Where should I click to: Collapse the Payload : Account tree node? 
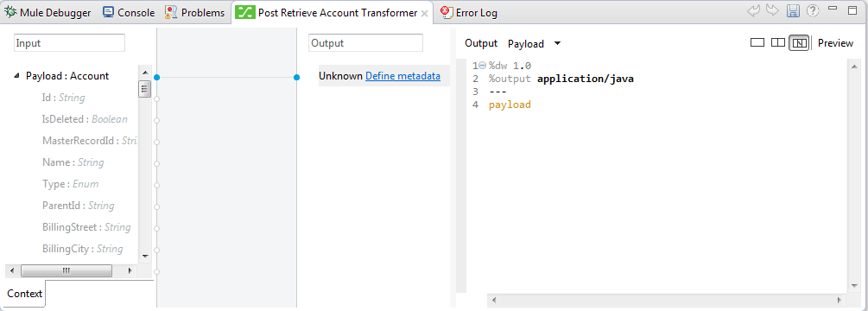pyautogui.click(x=16, y=76)
